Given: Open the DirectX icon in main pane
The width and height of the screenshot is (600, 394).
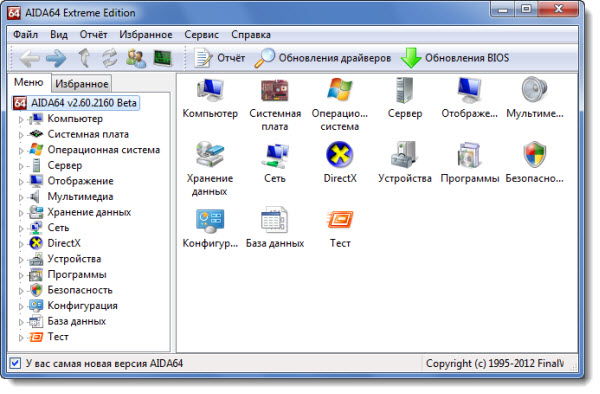Looking at the screenshot, I should pos(340,155).
